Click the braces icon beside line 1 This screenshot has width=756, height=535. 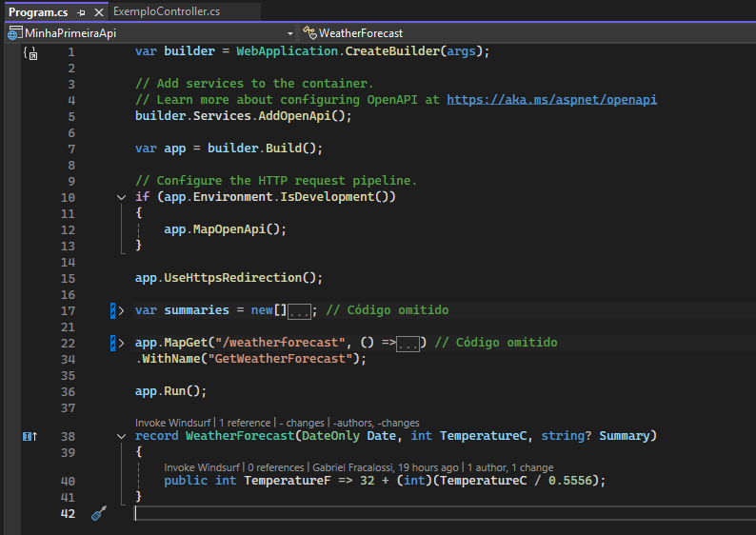[30, 53]
